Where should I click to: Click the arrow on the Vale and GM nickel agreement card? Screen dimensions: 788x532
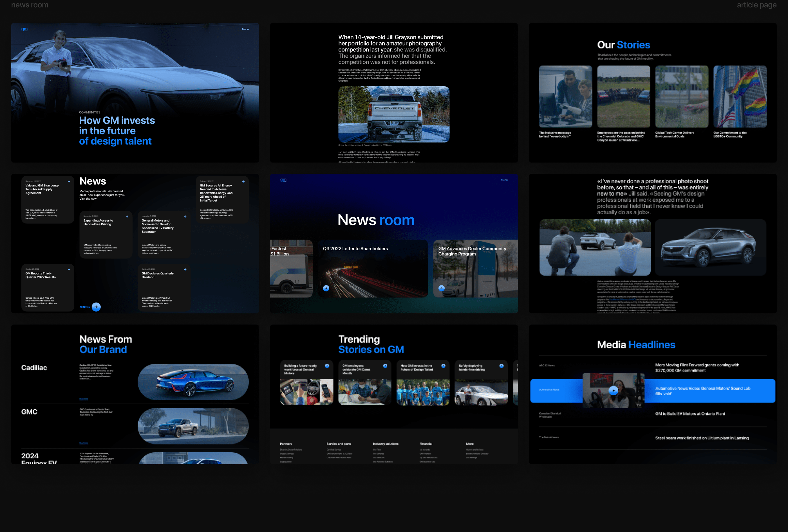(69, 181)
